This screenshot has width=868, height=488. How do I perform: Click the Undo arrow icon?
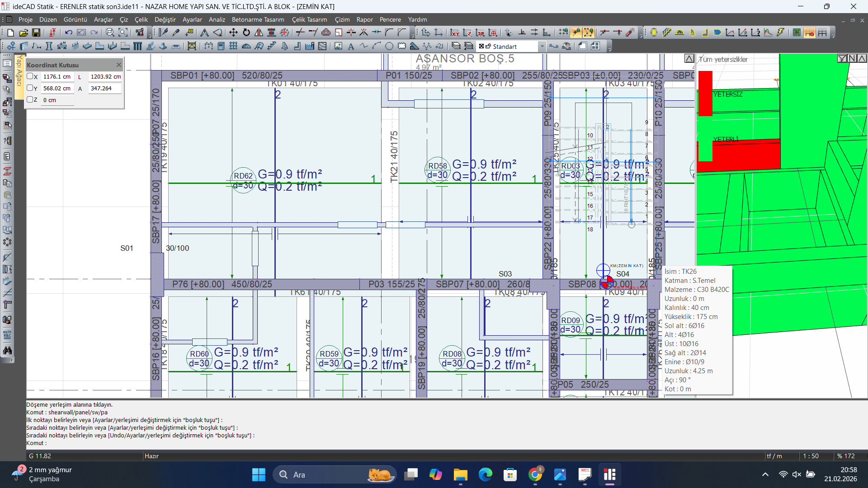[69, 33]
